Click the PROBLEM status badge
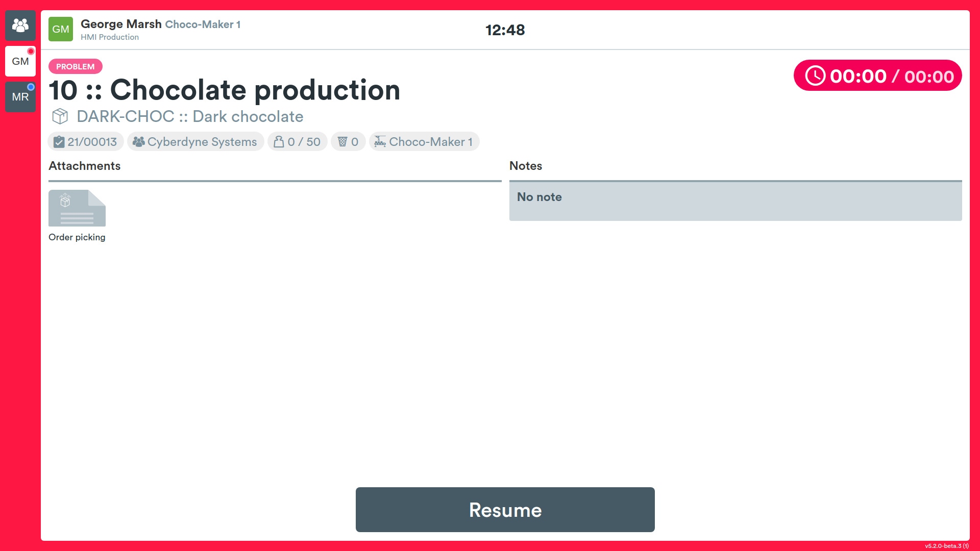980x551 pixels. (x=76, y=66)
